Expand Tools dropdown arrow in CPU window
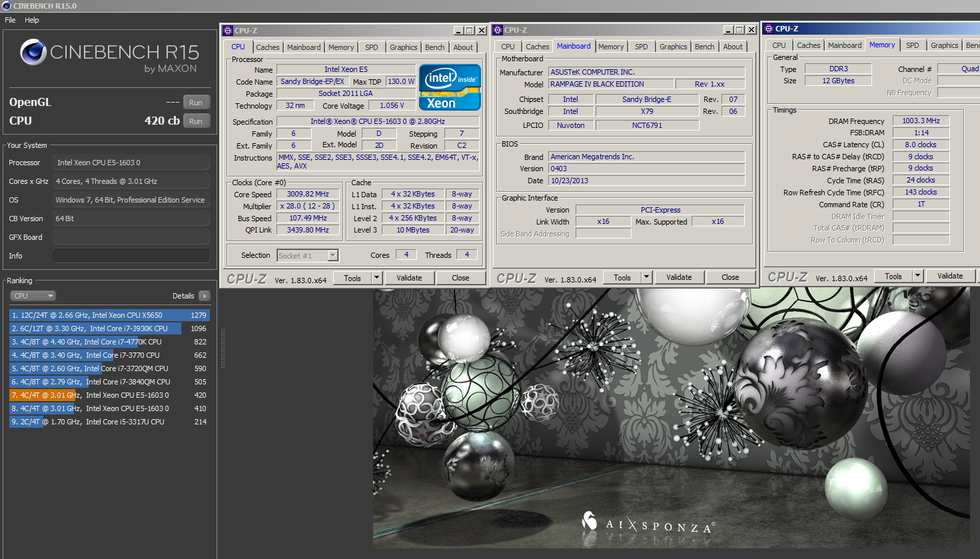This screenshot has width=980, height=559. click(x=376, y=278)
